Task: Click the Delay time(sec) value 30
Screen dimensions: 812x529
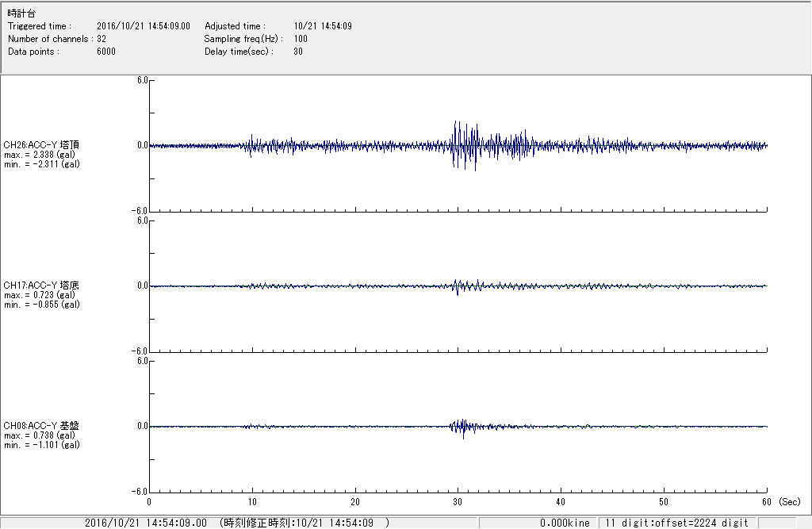Action: [x=297, y=52]
